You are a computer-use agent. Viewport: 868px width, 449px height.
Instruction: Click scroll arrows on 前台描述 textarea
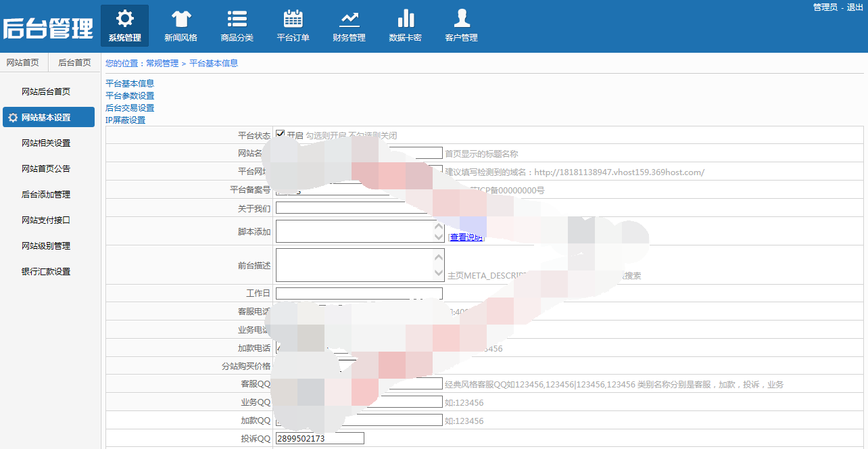click(439, 265)
